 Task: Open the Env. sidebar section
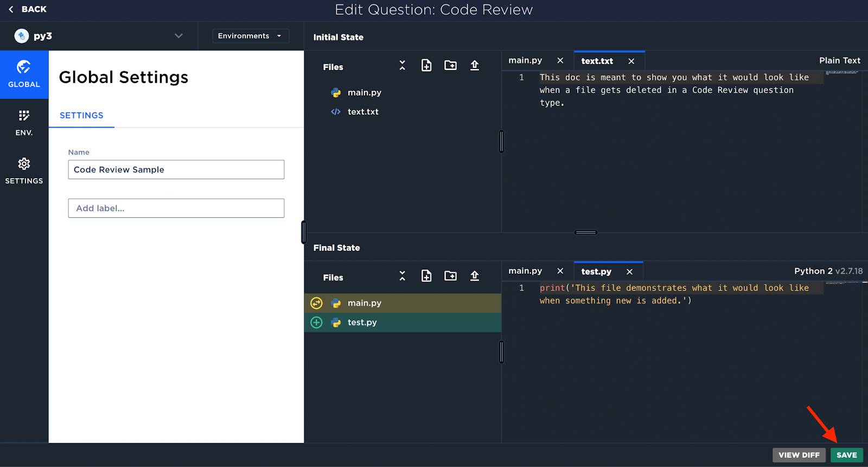click(x=24, y=123)
